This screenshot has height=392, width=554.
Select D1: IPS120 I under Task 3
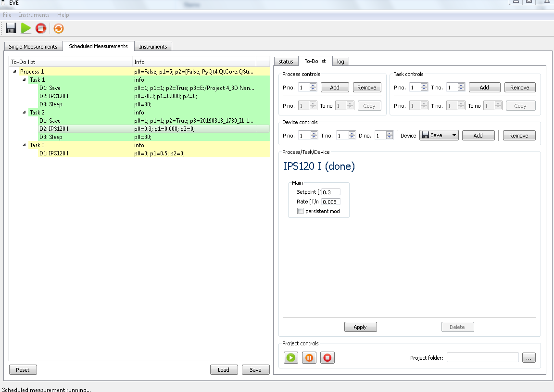[x=54, y=153]
